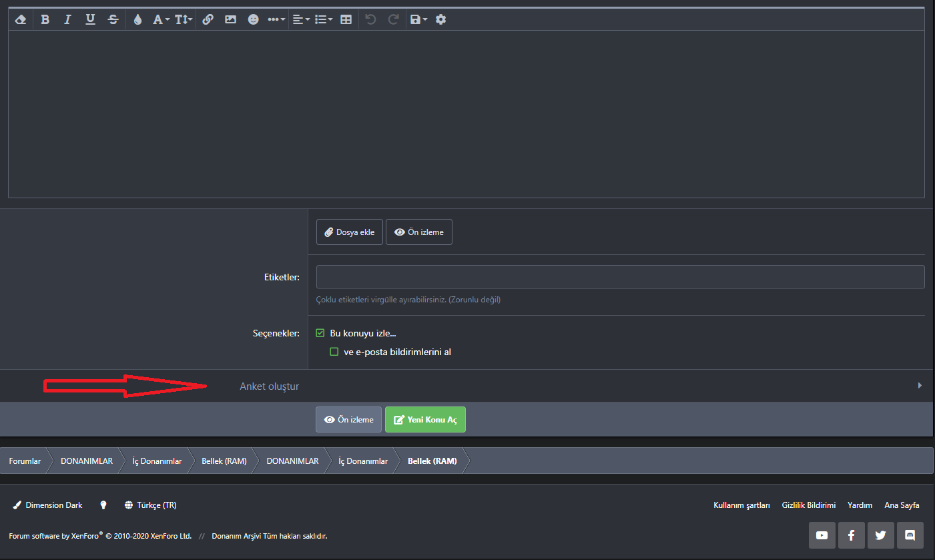Screen dimensions: 935x560
Task: Open the list type dropdown
Action: [x=324, y=19]
